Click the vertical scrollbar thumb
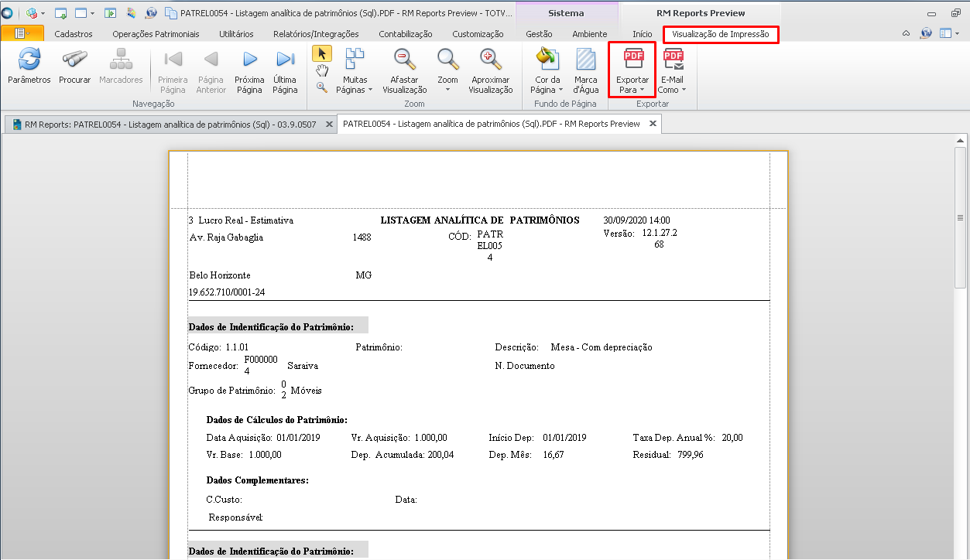970x560 pixels. tap(961, 217)
